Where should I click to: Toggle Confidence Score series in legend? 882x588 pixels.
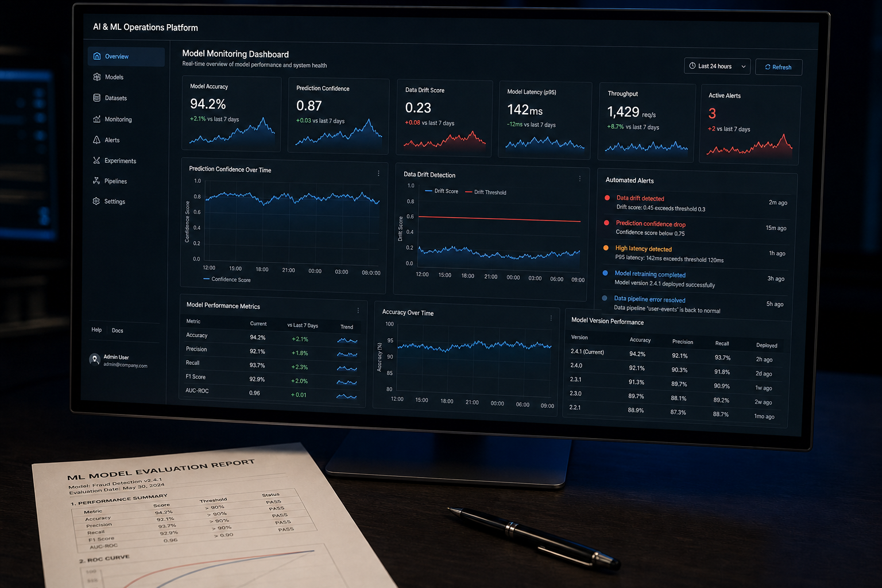pyautogui.click(x=227, y=280)
